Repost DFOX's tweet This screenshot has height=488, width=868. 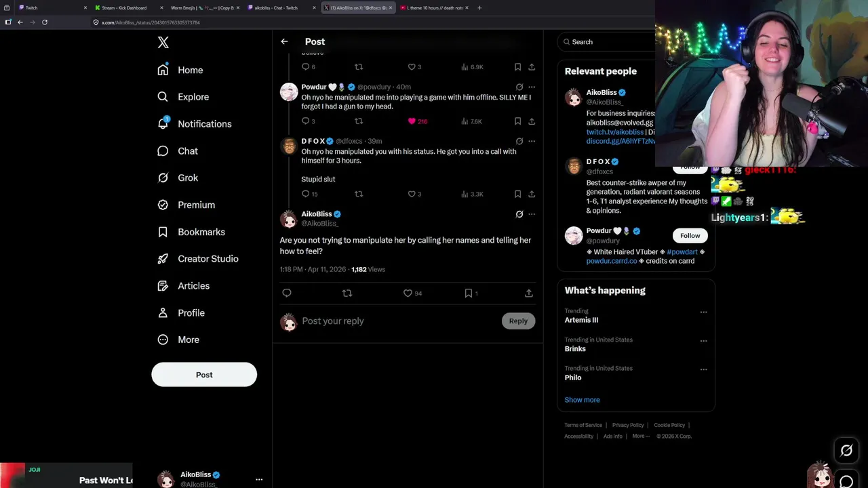coord(359,194)
